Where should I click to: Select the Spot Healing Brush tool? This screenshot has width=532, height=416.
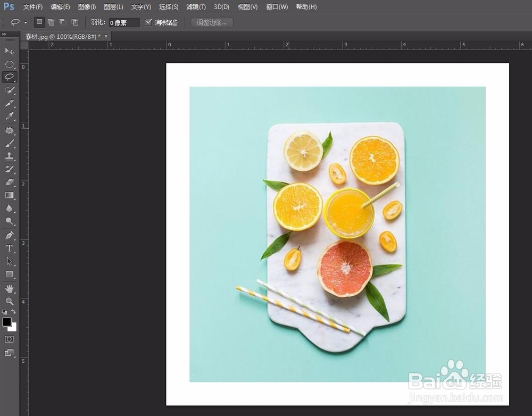(9, 130)
